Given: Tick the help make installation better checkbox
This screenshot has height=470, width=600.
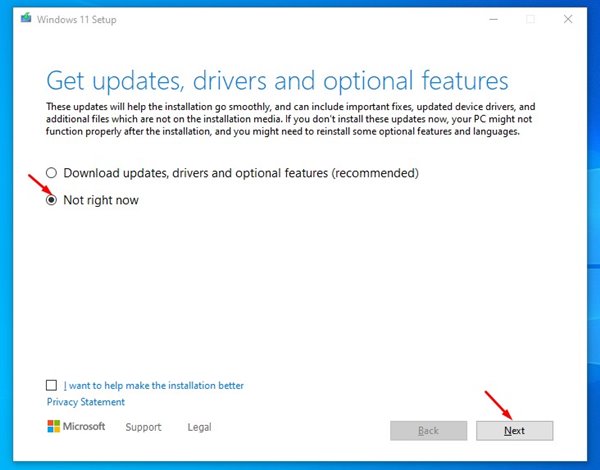Looking at the screenshot, I should pyautogui.click(x=51, y=385).
